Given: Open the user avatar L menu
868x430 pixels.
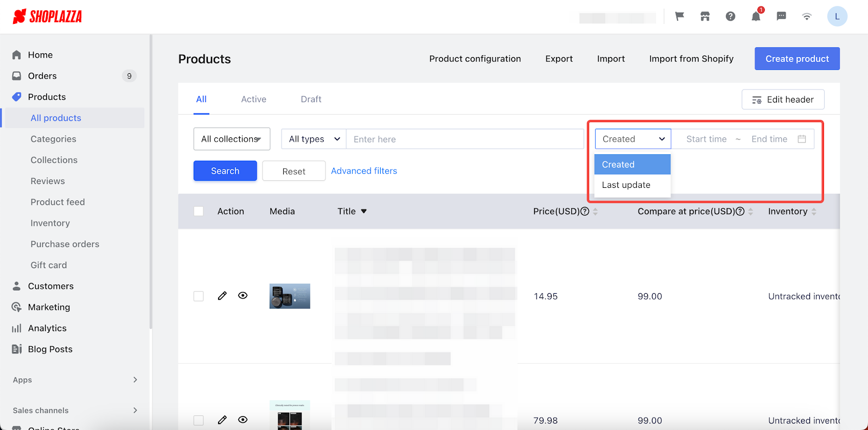Looking at the screenshot, I should pos(837,16).
